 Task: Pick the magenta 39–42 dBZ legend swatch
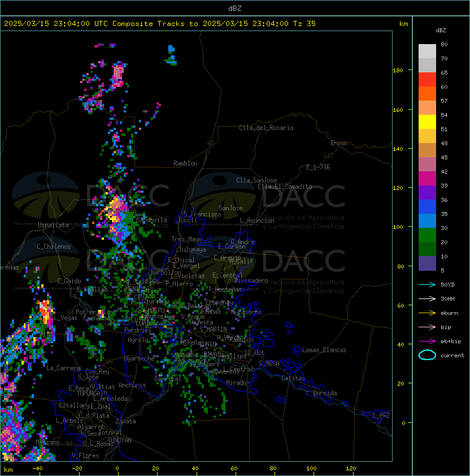427,179
